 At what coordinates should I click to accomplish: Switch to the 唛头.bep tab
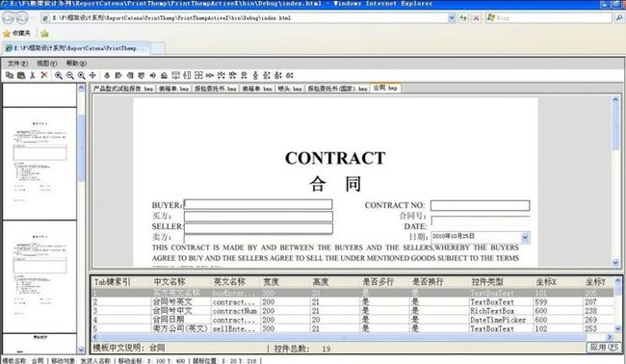tap(290, 89)
